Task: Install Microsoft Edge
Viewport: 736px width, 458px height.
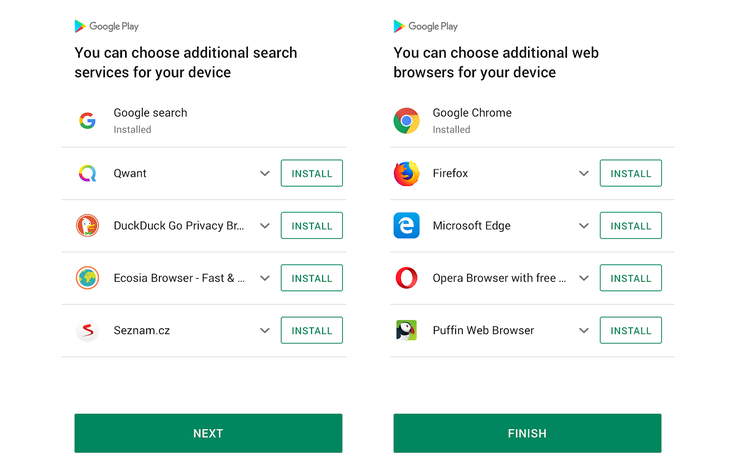Action: (x=631, y=226)
